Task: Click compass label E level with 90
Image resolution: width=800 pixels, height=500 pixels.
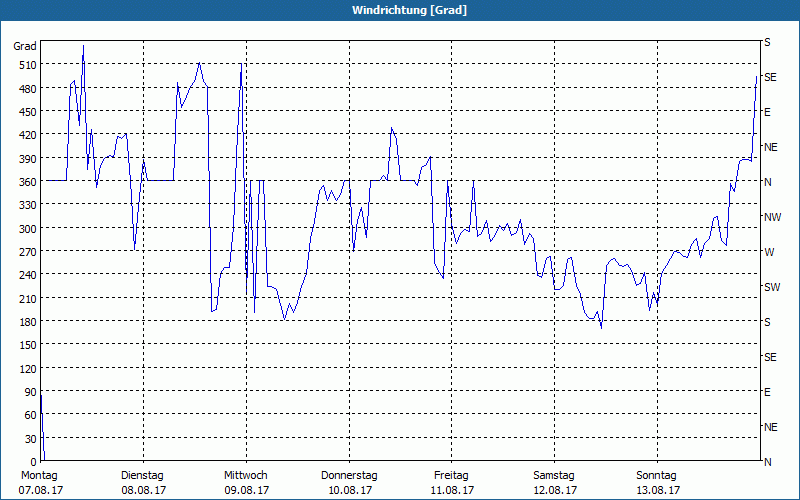Action: (x=767, y=392)
